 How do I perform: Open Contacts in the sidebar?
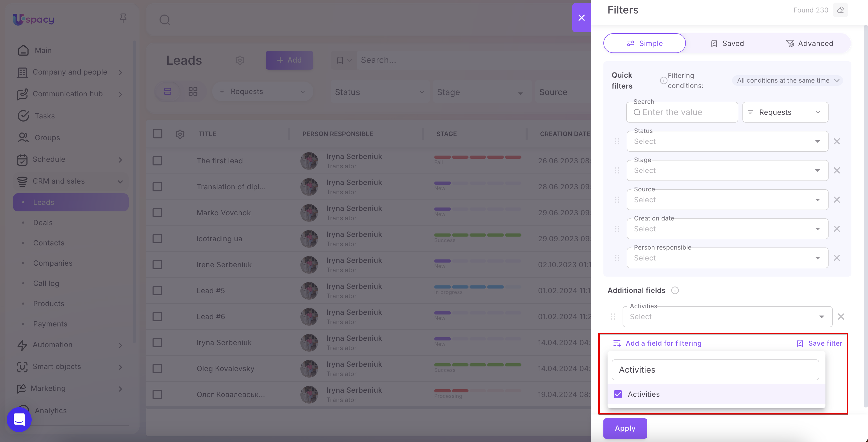(x=49, y=243)
